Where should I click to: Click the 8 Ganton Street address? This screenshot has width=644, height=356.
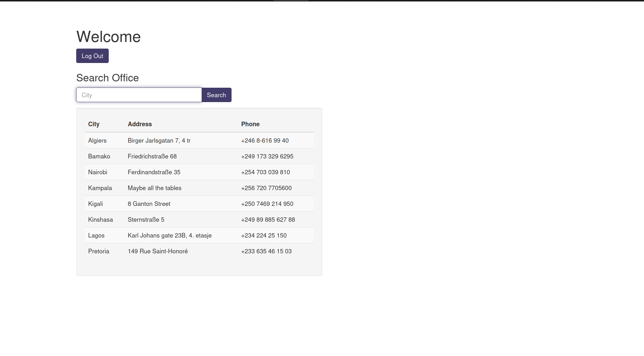pyautogui.click(x=149, y=204)
